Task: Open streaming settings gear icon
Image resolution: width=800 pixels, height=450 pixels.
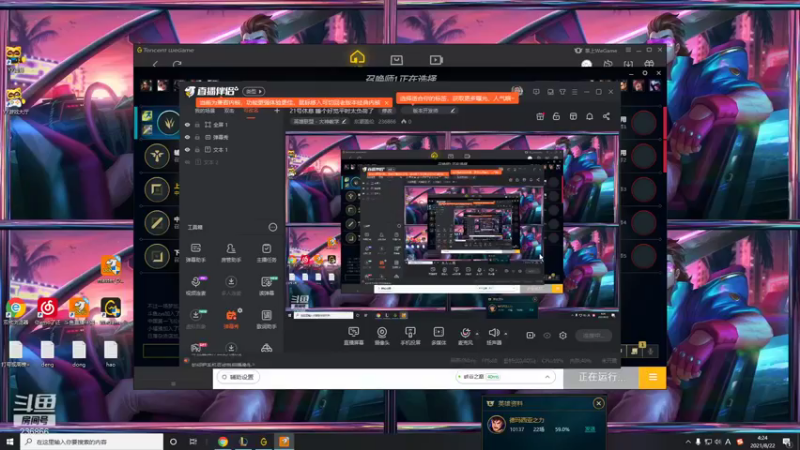Action: click(563, 335)
